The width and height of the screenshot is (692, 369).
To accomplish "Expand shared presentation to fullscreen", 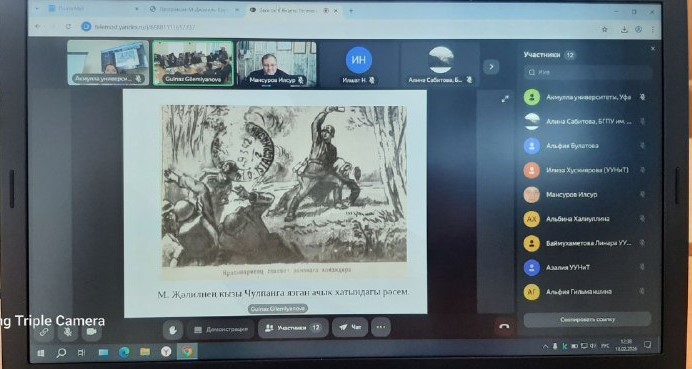I will click(x=505, y=99).
